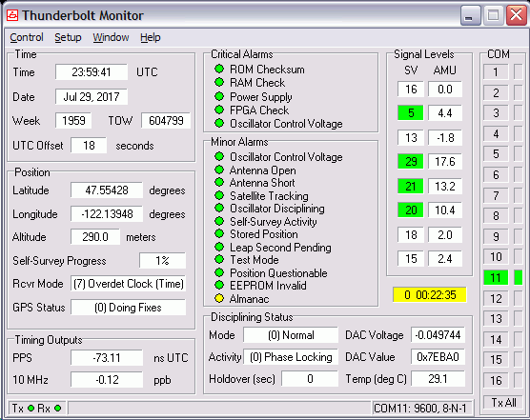Open the Control menu

point(27,37)
